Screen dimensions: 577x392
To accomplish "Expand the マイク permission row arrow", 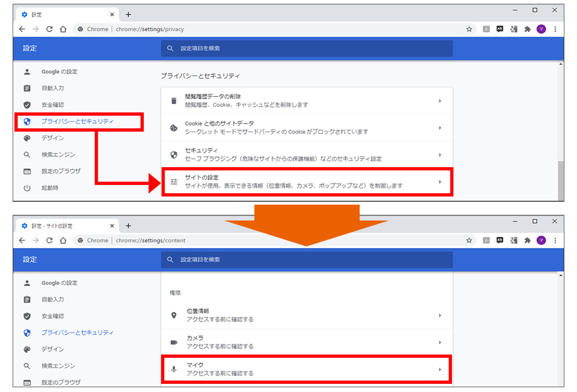I will click(x=439, y=369).
